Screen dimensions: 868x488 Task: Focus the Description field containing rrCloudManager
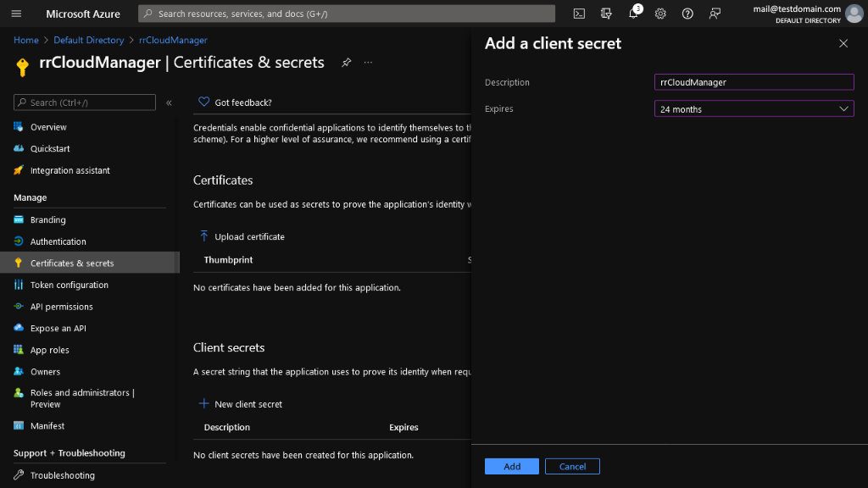tap(754, 82)
